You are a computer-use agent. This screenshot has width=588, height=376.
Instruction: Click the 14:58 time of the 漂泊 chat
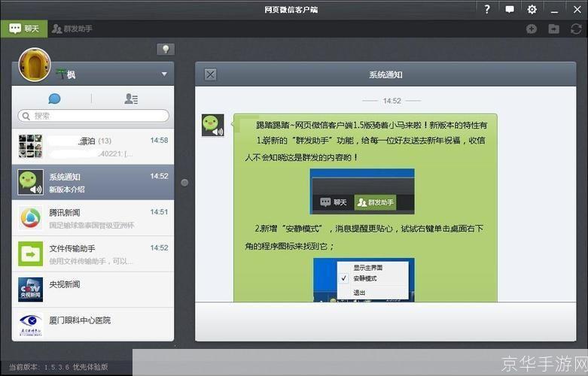click(159, 141)
